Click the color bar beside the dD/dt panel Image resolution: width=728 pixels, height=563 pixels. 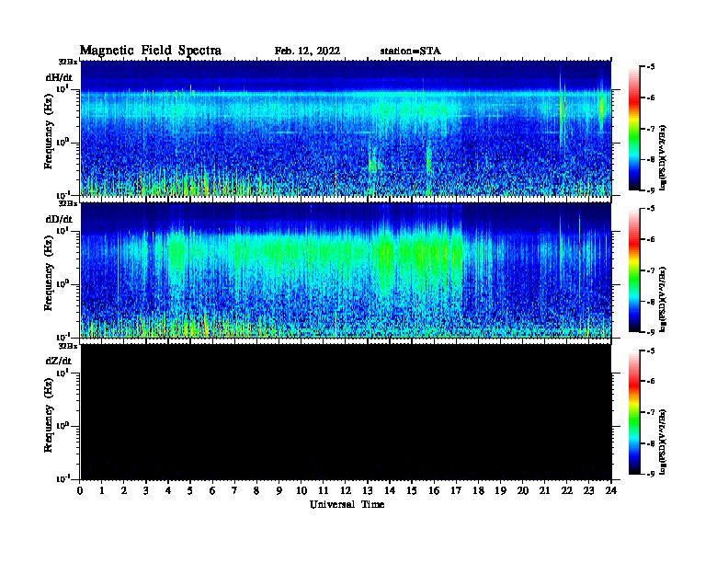click(x=634, y=270)
